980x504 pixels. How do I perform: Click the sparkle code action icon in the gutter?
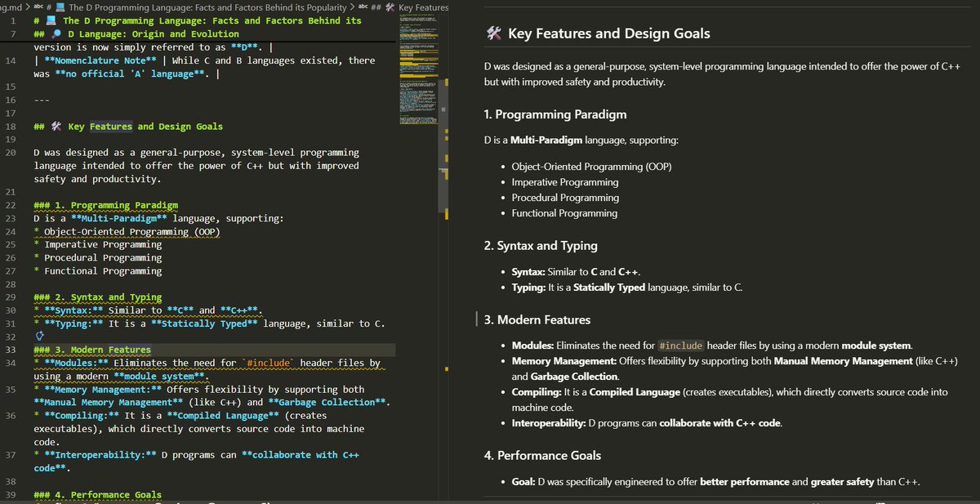(40, 337)
